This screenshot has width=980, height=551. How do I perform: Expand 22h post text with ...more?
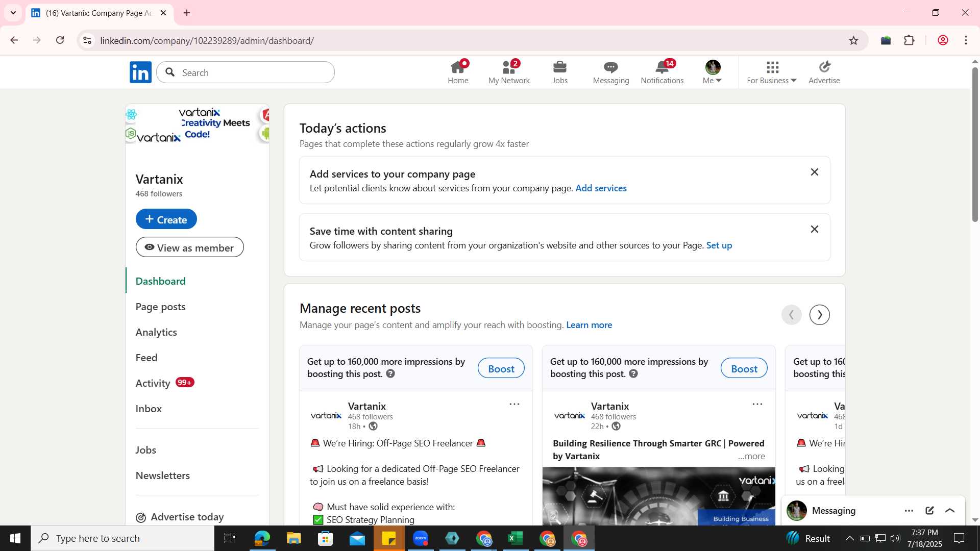point(751,456)
